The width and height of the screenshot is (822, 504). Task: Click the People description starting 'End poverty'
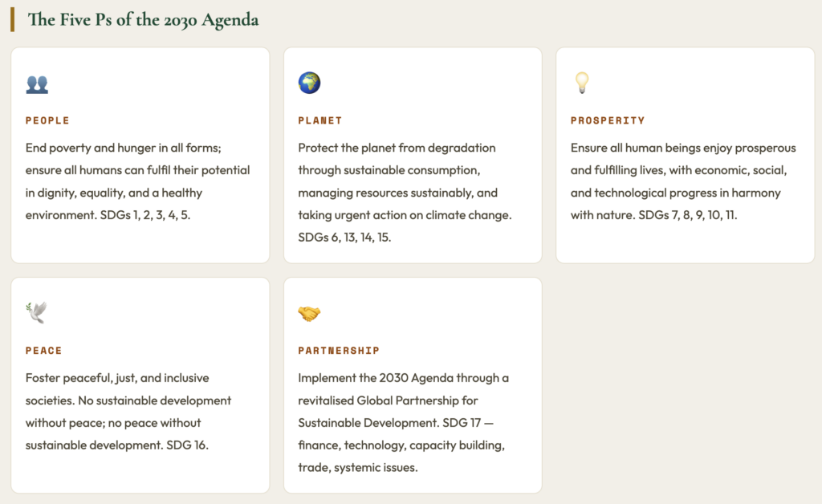click(138, 181)
